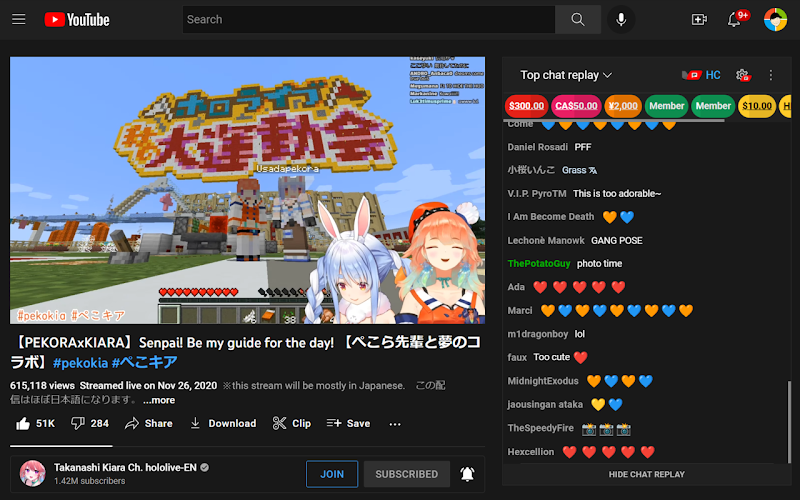Select TheSpeedyFire chat author name

(x=540, y=428)
